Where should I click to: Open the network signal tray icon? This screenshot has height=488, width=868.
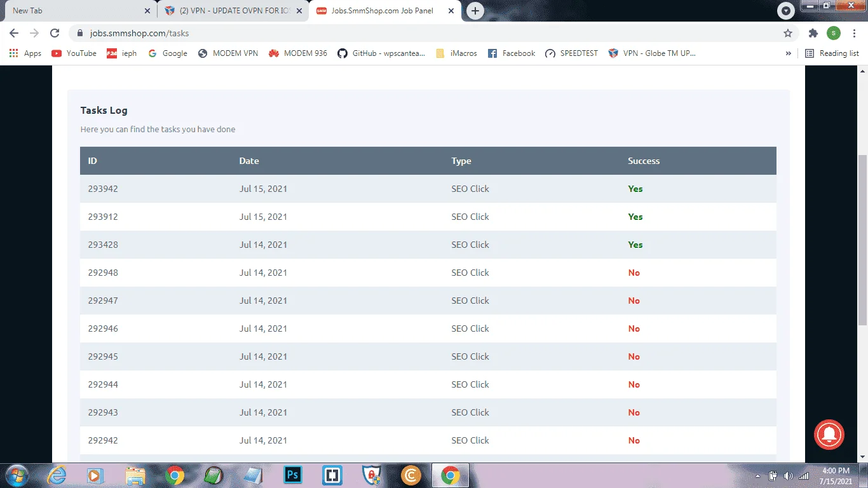coord(804,476)
